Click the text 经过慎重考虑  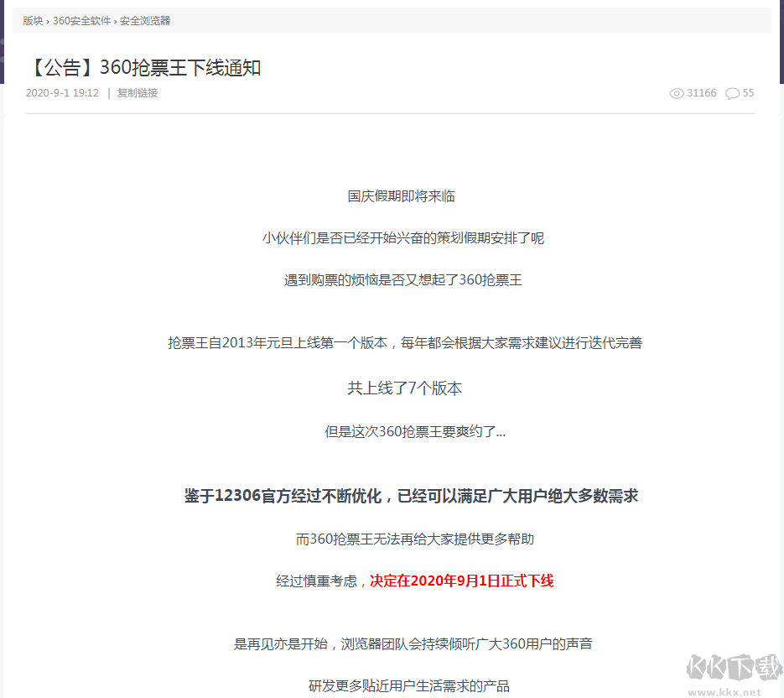[x=316, y=581]
